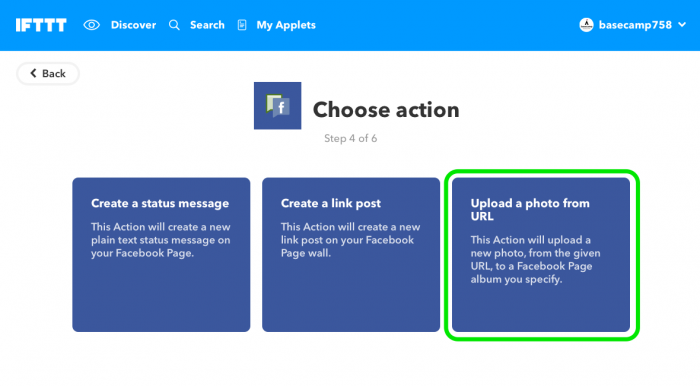This screenshot has height=386, width=700.
Task: Open the Search menu item
Action: [x=207, y=25]
